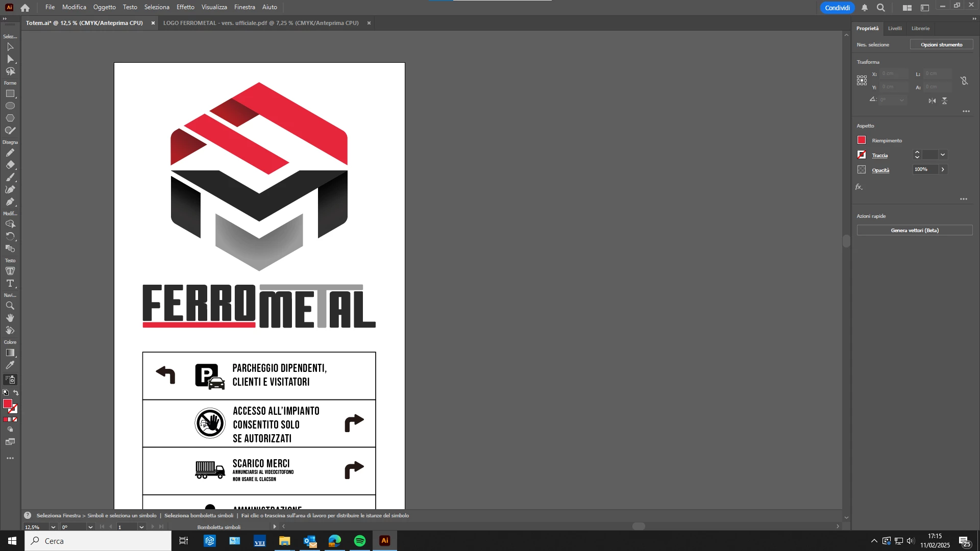Screen dimensions: 980x551
Task: Click flip horizontally icon in Trasforma
Action: tap(932, 101)
